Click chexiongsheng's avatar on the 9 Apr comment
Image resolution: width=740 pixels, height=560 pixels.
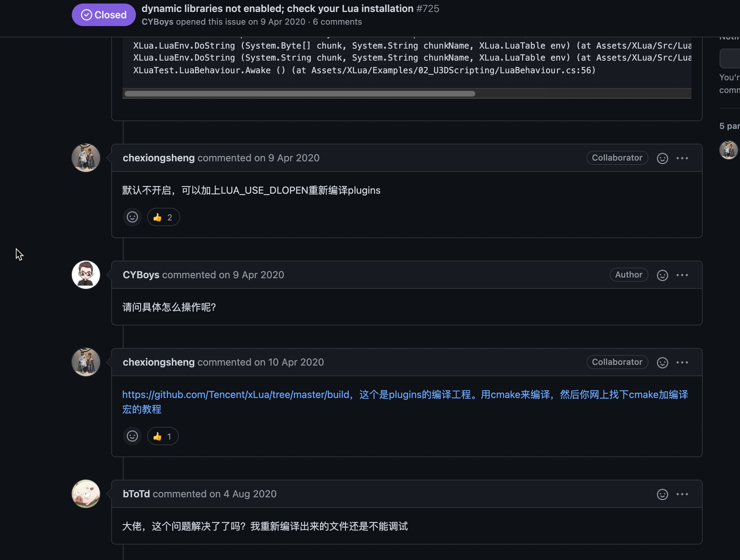[86, 157]
